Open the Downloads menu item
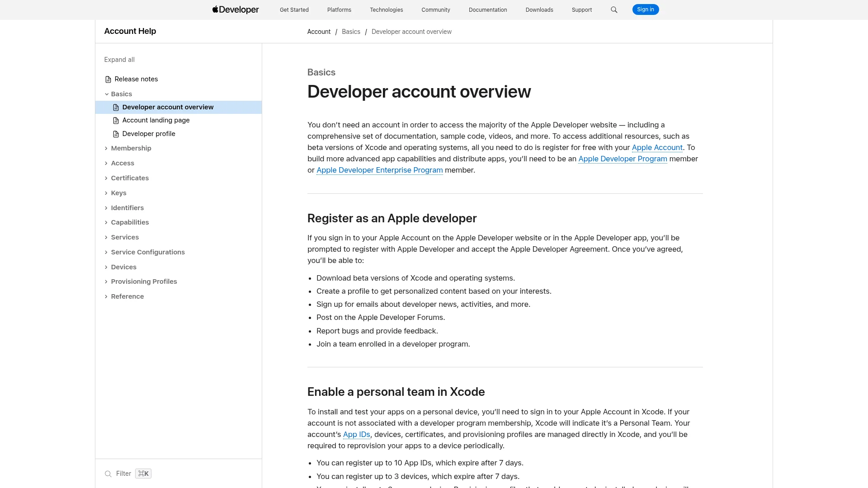Viewport: 868px width, 488px height. tap(539, 9)
